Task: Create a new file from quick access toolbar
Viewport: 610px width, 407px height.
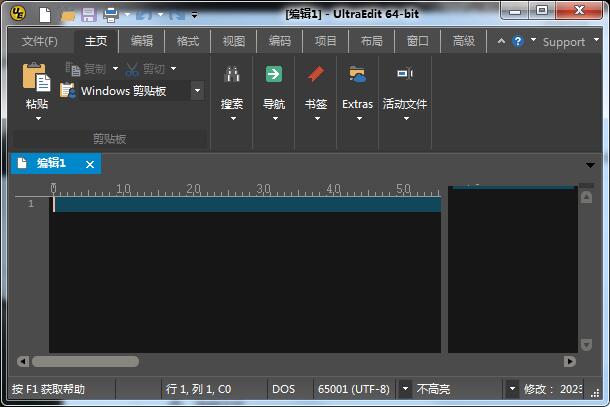Action: (x=45, y=15)
